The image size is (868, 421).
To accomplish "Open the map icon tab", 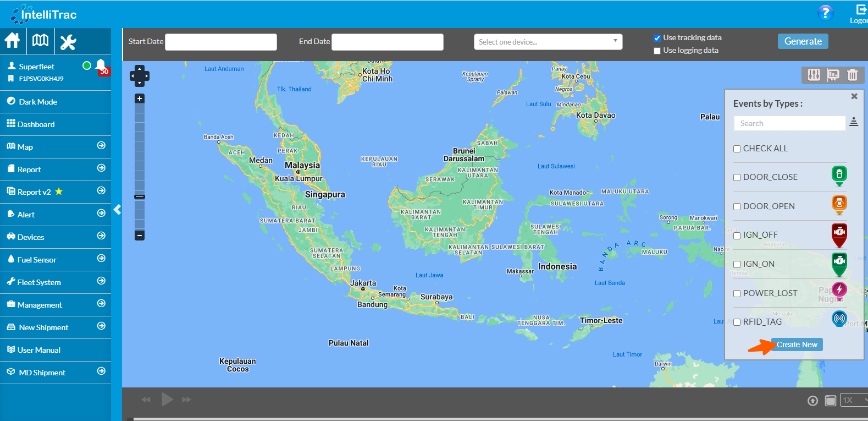I will pos(40,41).
